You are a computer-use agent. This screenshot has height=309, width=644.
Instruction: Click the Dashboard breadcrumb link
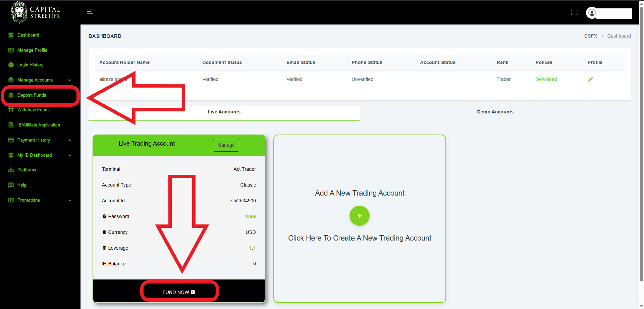click(619, 36)
